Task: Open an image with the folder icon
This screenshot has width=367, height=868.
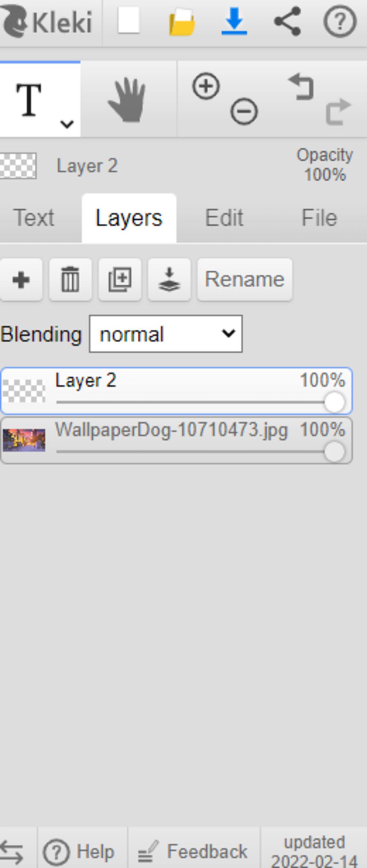Action: (182, 22)
